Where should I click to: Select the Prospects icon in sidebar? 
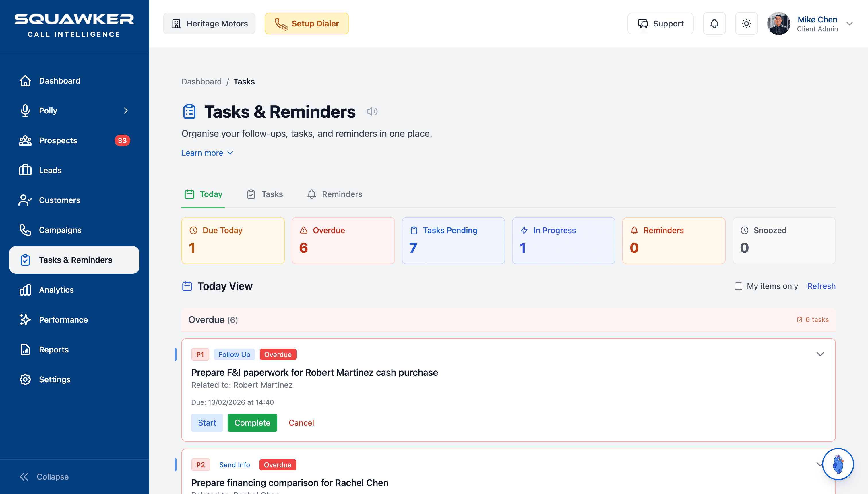[25, 140]
